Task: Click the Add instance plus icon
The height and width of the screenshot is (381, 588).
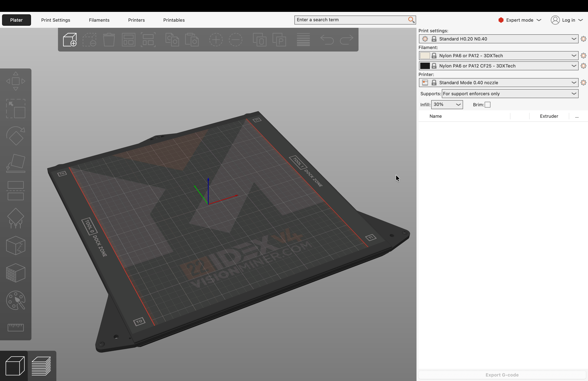Action: (216, 40)
